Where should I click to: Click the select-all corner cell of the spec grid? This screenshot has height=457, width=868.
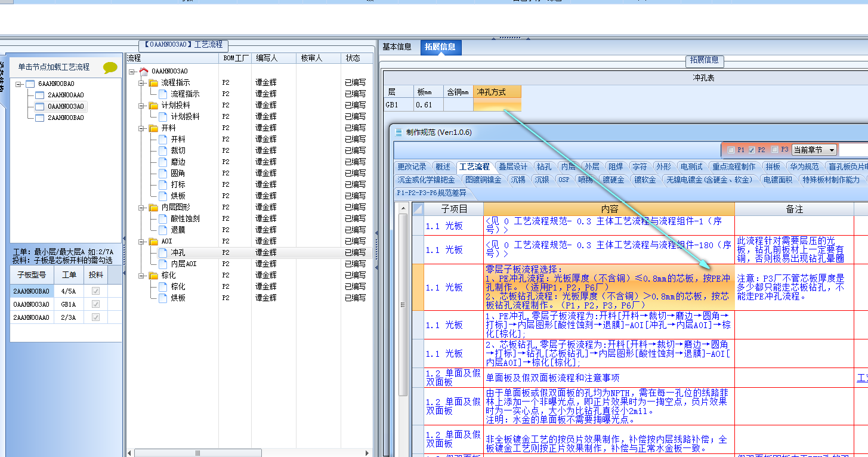tap(418, 209)
